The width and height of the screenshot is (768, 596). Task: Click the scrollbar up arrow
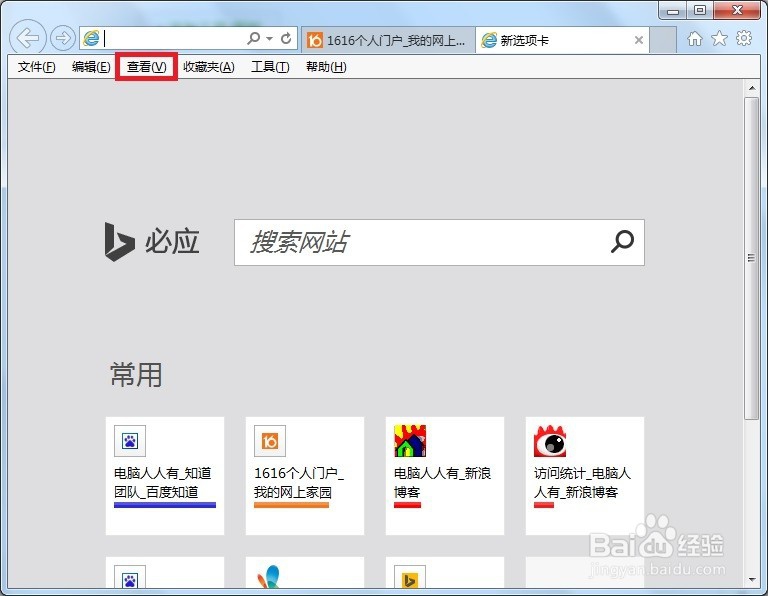coord(752,88)
